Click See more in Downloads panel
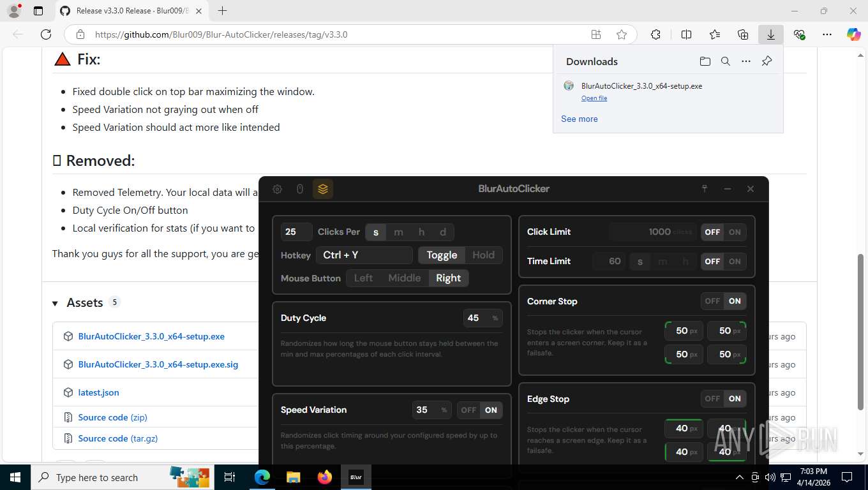 [580, 119]
